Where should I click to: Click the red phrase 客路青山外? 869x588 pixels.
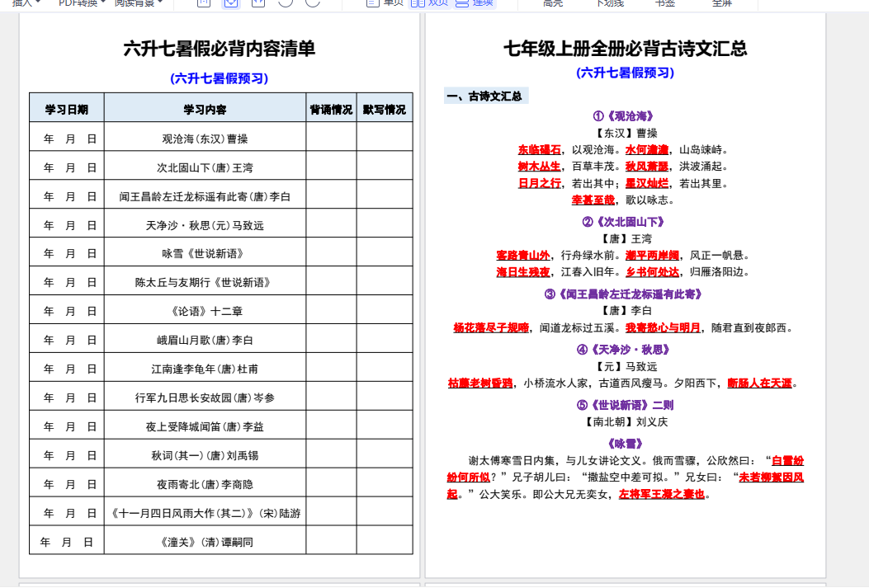pyautogui.click(x=523, y=256)
